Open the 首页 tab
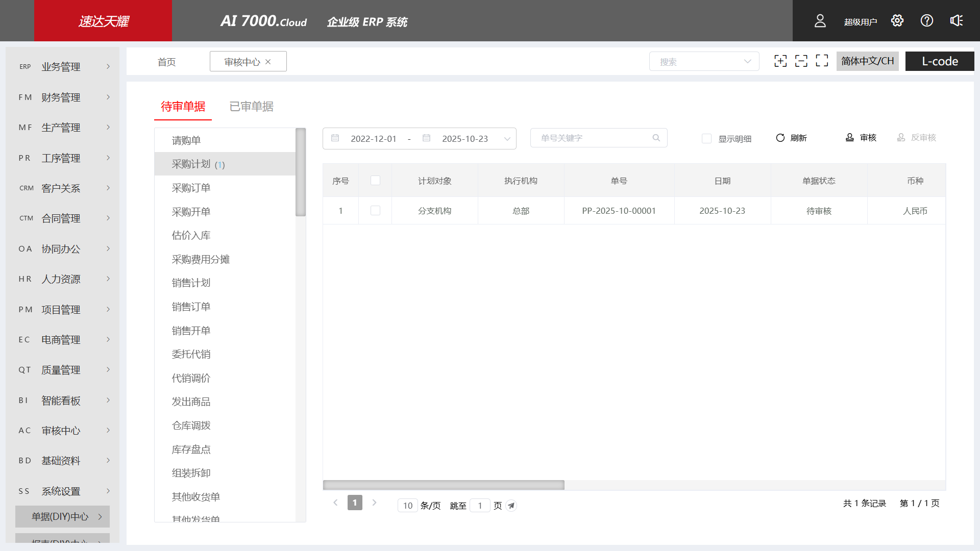The image size is (980, 551). (166, 61)
